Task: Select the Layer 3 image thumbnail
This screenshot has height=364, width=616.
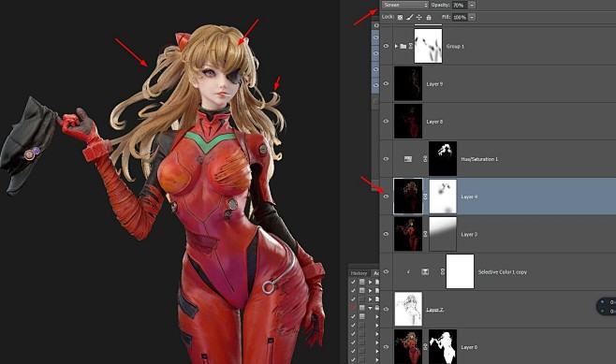Action: coord(408,234)
